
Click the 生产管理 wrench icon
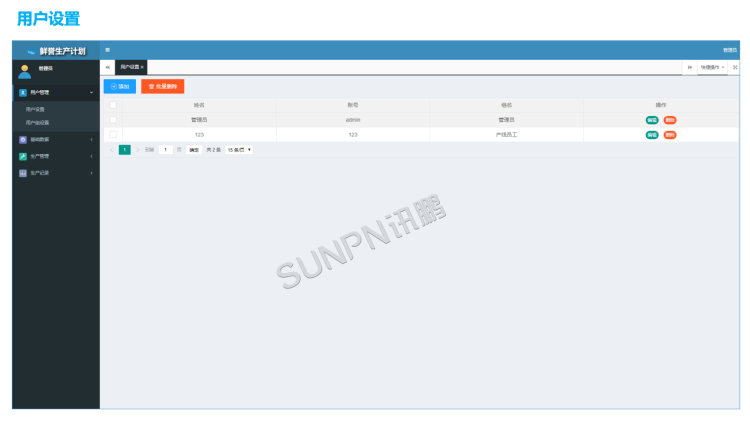point(23,156)
